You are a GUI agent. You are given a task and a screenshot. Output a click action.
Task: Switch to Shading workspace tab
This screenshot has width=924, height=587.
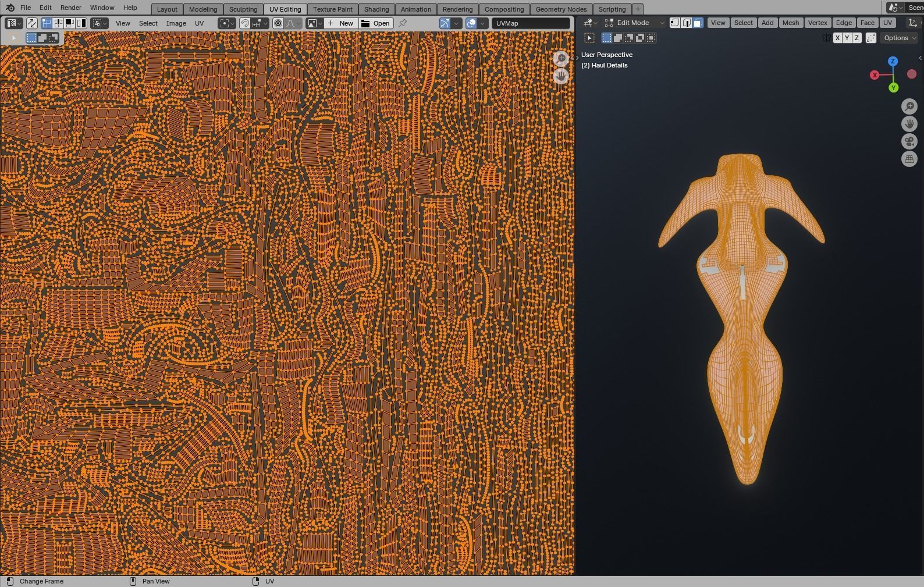click(x=376, y=9)
